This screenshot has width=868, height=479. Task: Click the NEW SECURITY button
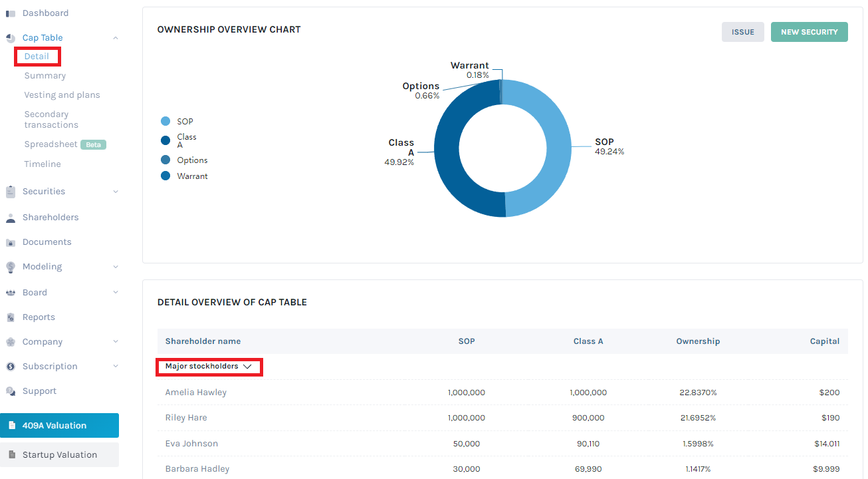pos(809,31)
